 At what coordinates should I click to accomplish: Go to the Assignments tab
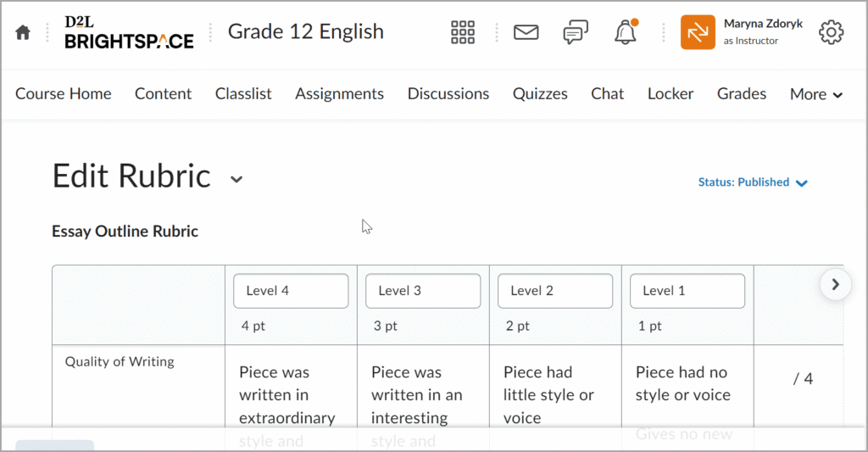coord(339,94)
